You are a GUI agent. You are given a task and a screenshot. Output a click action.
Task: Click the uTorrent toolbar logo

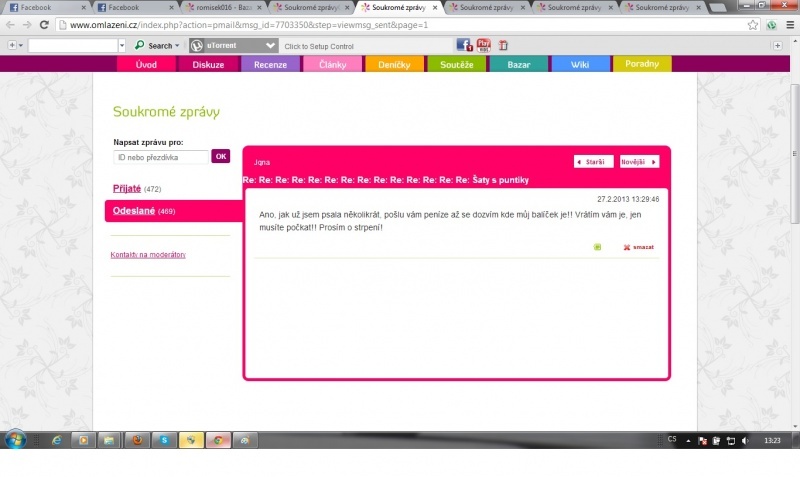click(197, 45)
